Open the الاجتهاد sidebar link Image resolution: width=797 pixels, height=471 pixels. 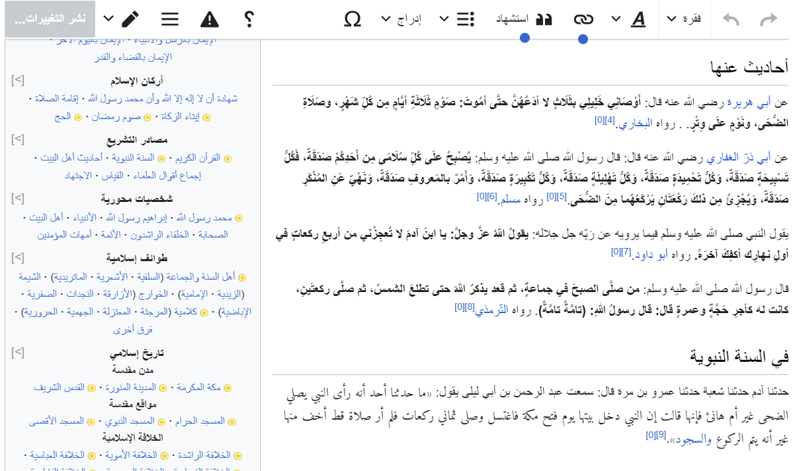coord(78,176)
